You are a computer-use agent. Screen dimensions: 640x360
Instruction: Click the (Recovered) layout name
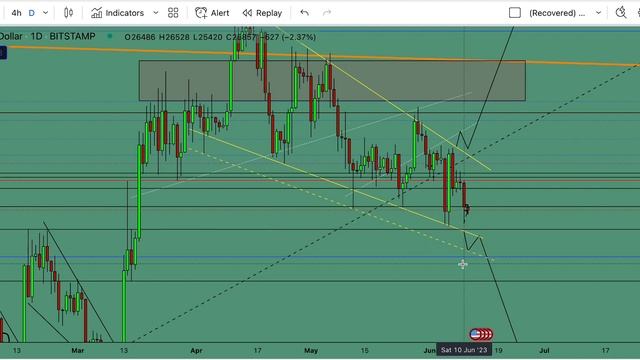click(x=557, y=13)
